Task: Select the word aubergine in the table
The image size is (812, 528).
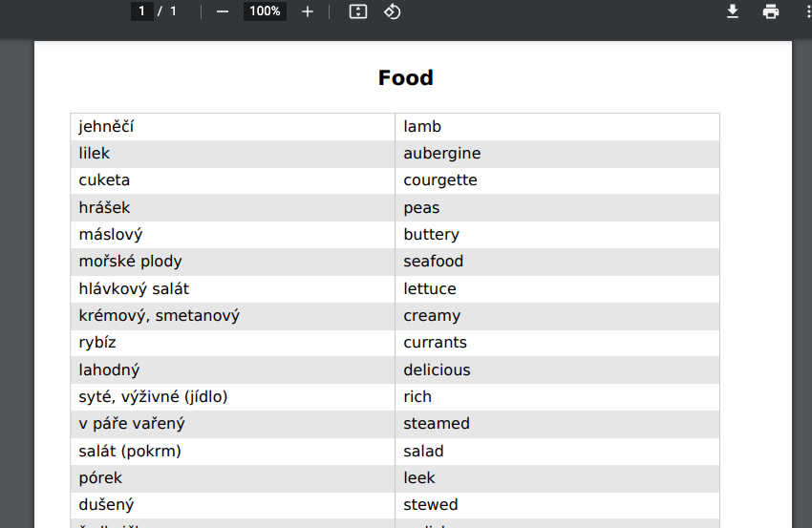Action: (441, 153)
